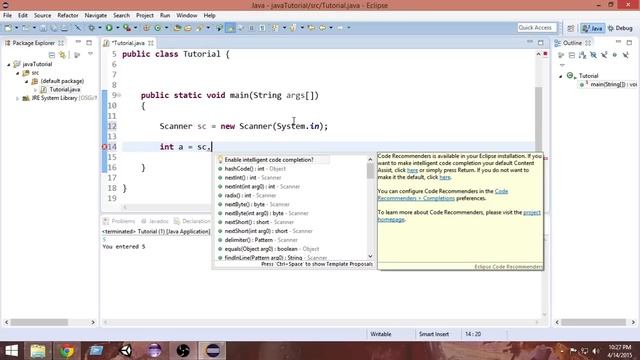
Task: Toggle Mark Occurrences highlighted toolbar button
Action: pyautogui.click(x=230, y=28)
